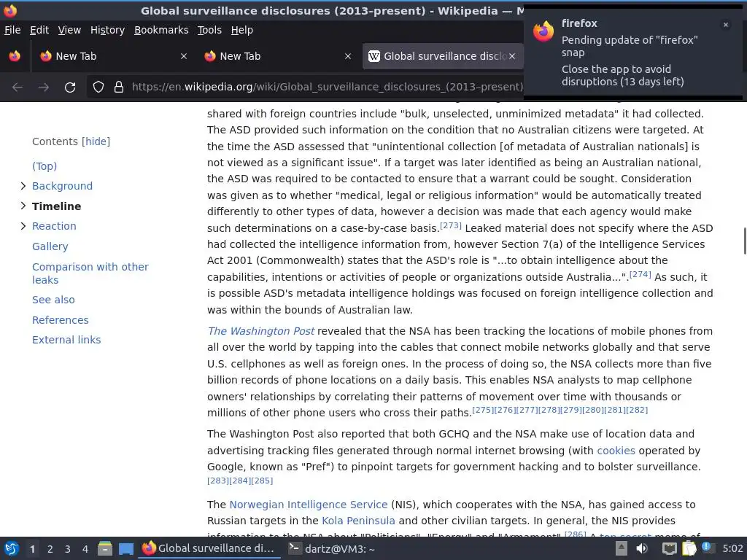
Task: Click the show desktop taskbar icon
Action: [126, 548]
